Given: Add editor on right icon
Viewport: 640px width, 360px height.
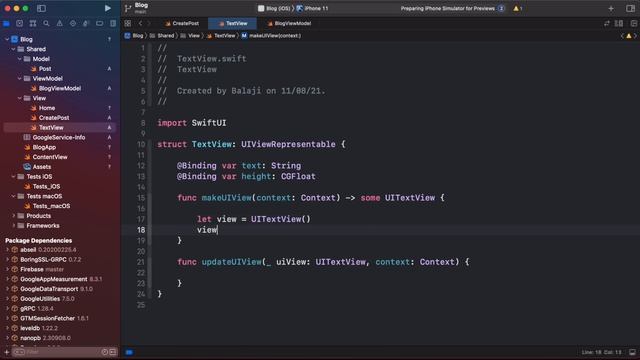Looking at the screenshot, I should [633, 24].
